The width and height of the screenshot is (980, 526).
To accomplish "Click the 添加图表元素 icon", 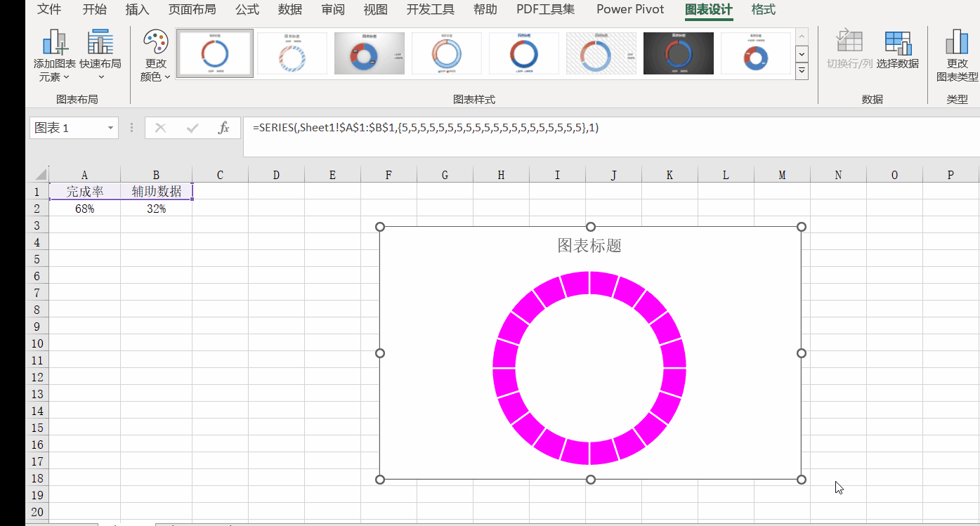I will [x=56, y=43].
